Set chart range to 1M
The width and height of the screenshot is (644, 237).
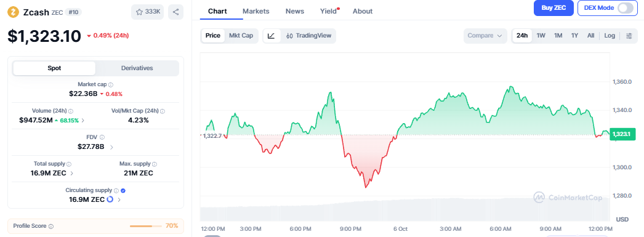click(558, 36)
